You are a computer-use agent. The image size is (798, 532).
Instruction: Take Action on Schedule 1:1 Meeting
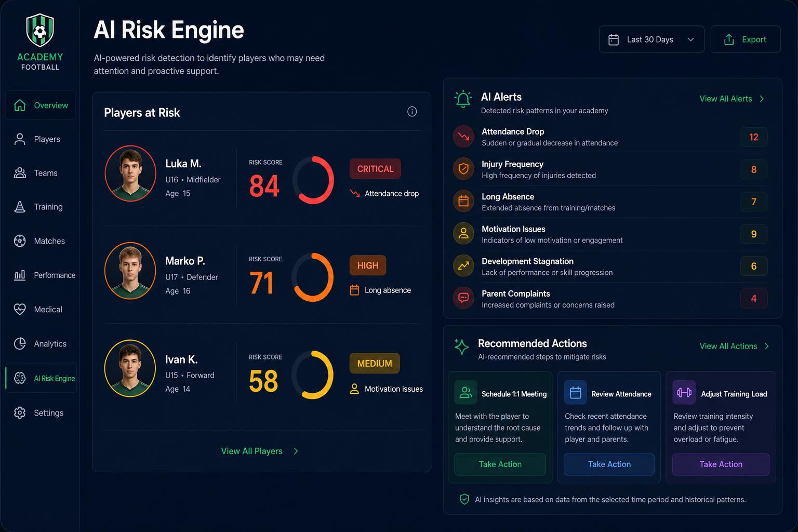(x=500, y=464)
